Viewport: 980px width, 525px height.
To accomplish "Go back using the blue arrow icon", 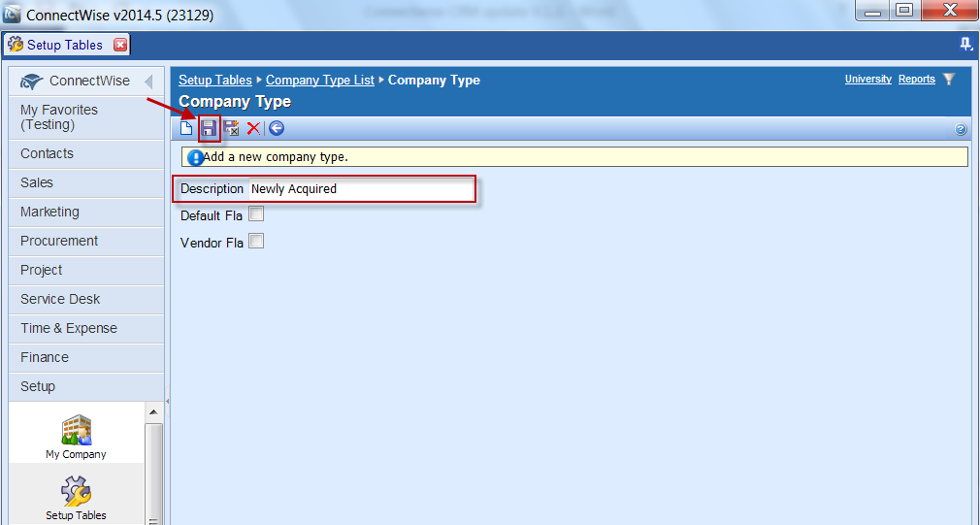I will (x=277, y=128).
